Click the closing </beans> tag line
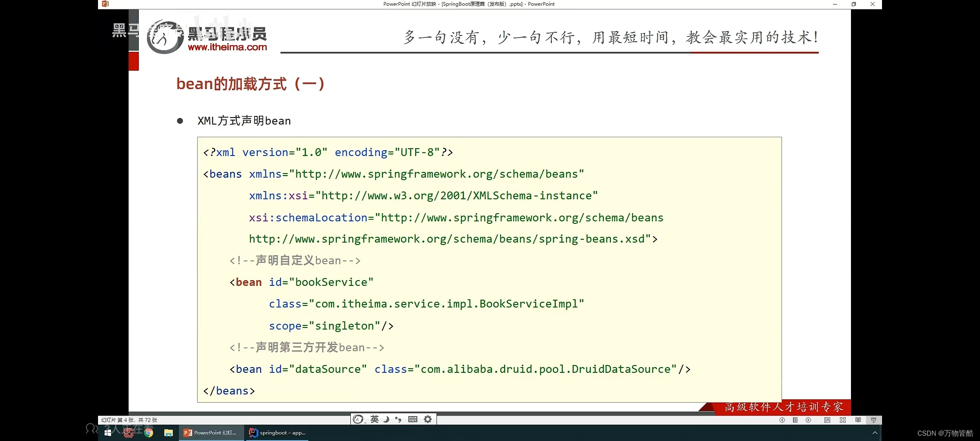Screen dimensions: 980x441 [x=229, y=391]
